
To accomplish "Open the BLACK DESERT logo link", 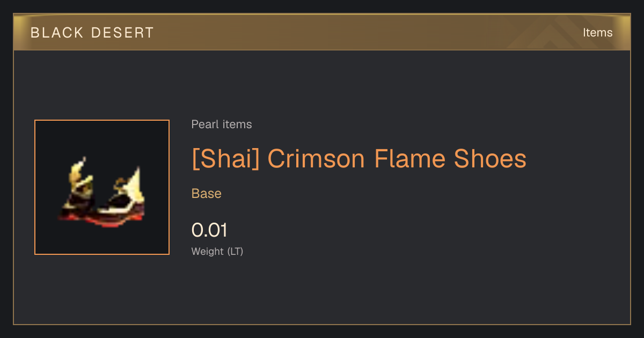I will [92, 33].
